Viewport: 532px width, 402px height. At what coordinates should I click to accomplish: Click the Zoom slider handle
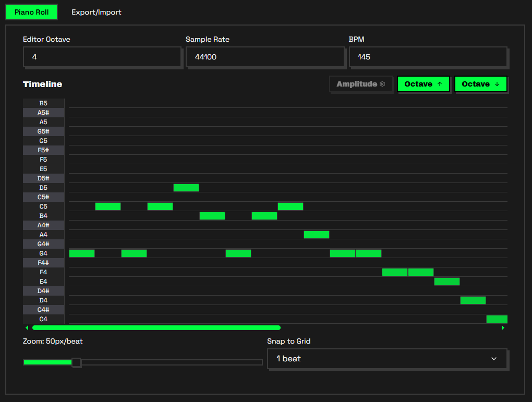pyautogui.click(x=76, y=362)
